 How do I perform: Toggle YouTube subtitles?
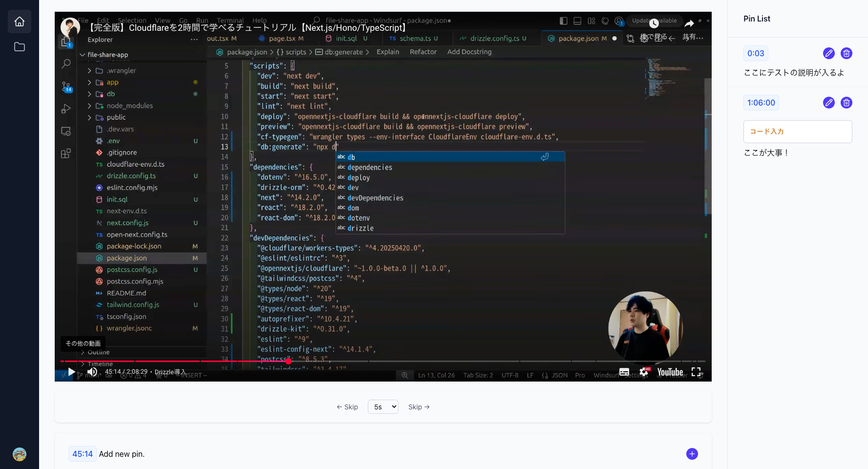click(624, 372)
